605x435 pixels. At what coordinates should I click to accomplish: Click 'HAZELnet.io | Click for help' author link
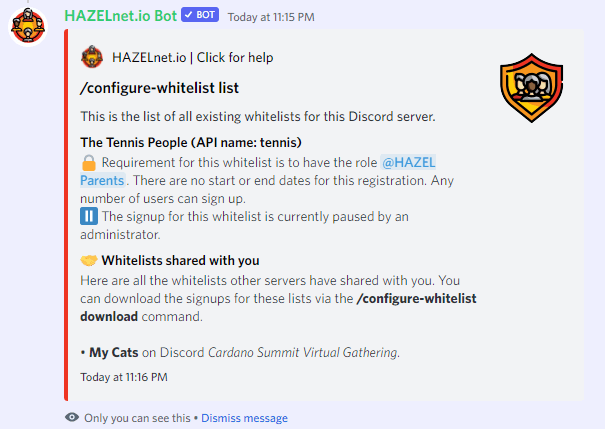coord(193,57)
